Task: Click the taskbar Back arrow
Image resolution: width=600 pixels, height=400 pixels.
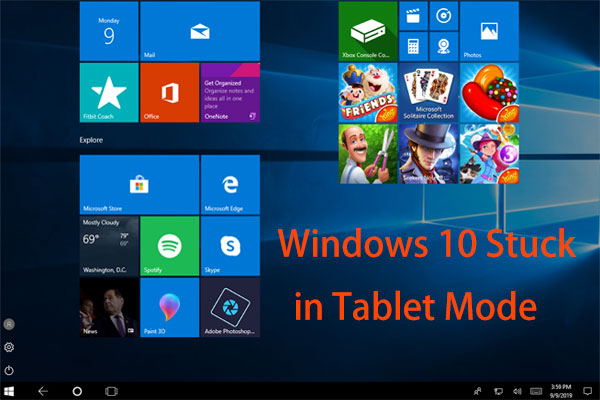Action: [43, 391]
